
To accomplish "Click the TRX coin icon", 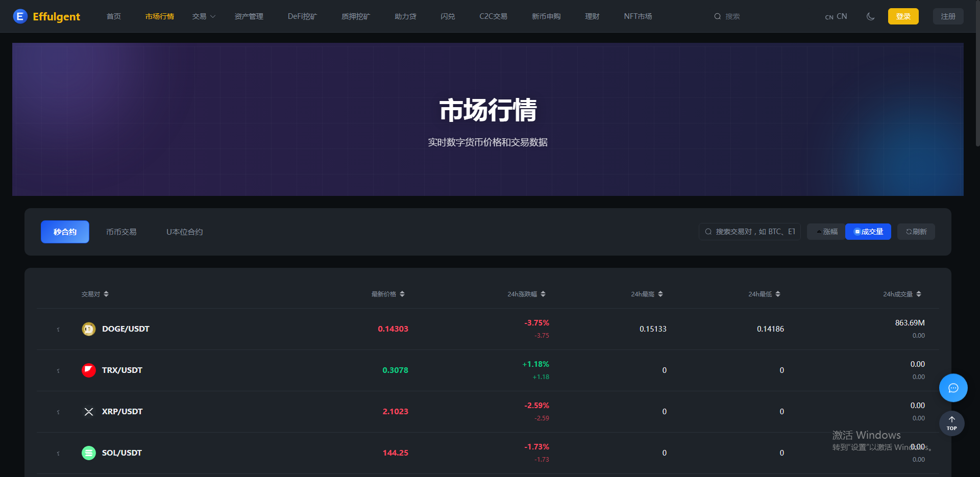I will tap(89, 370).
